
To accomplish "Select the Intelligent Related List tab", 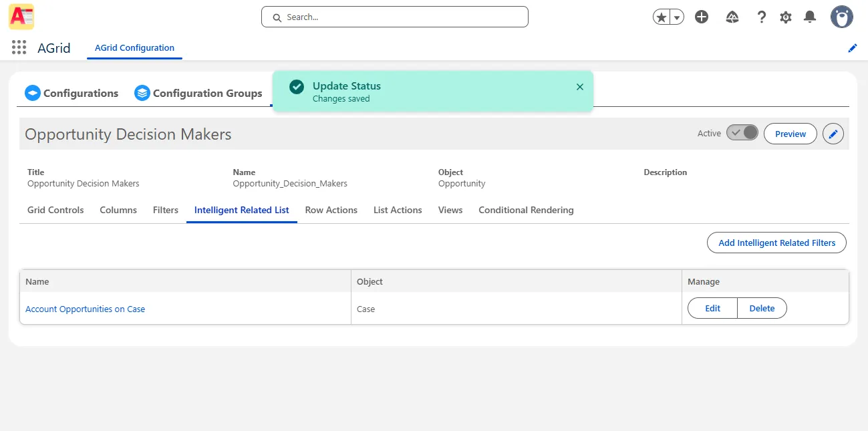I will (x=242, y=210).
